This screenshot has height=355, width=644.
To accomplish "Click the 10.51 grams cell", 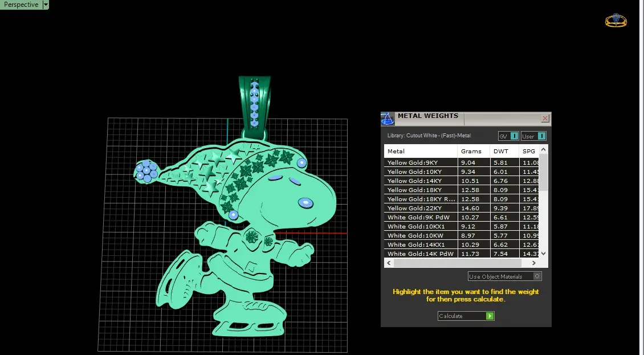I will pyautogui.click(x=474, y=181).
